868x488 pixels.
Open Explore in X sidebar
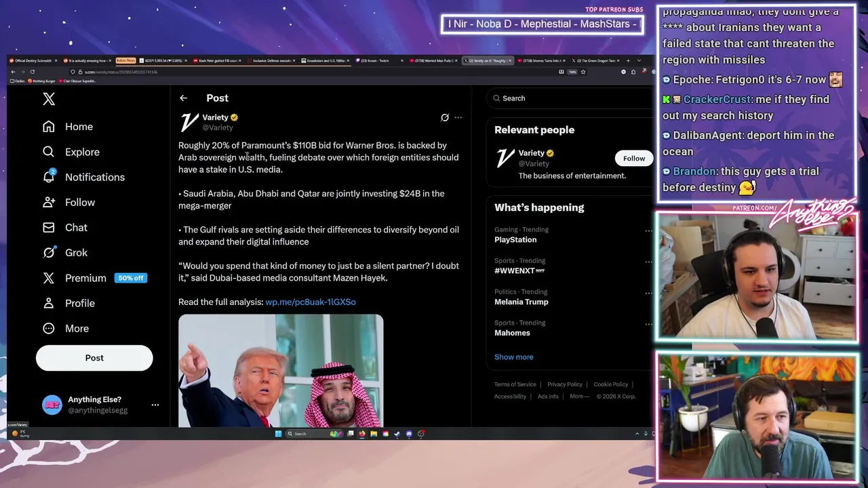(x=71, y=152)
